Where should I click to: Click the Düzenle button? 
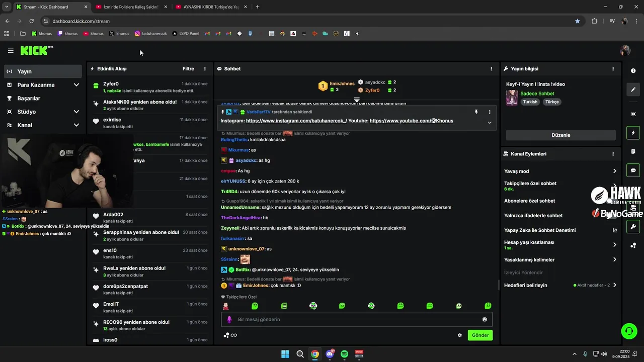click(x=560, y=135)
